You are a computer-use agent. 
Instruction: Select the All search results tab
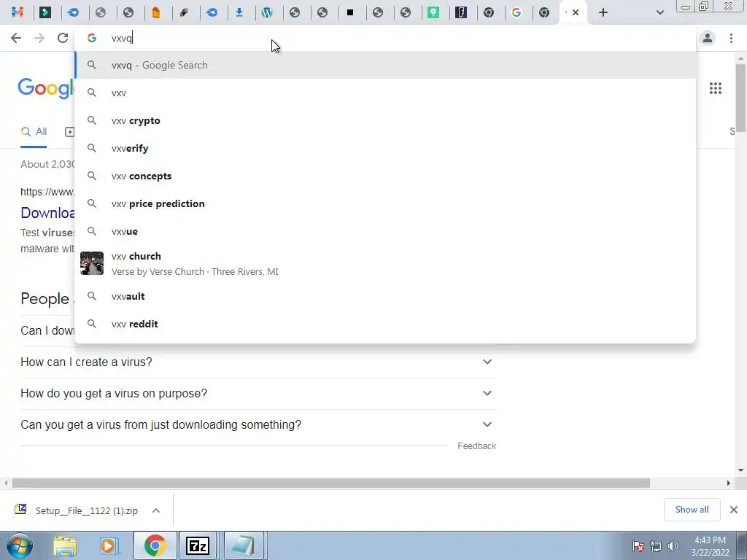[x=34, y=132]
